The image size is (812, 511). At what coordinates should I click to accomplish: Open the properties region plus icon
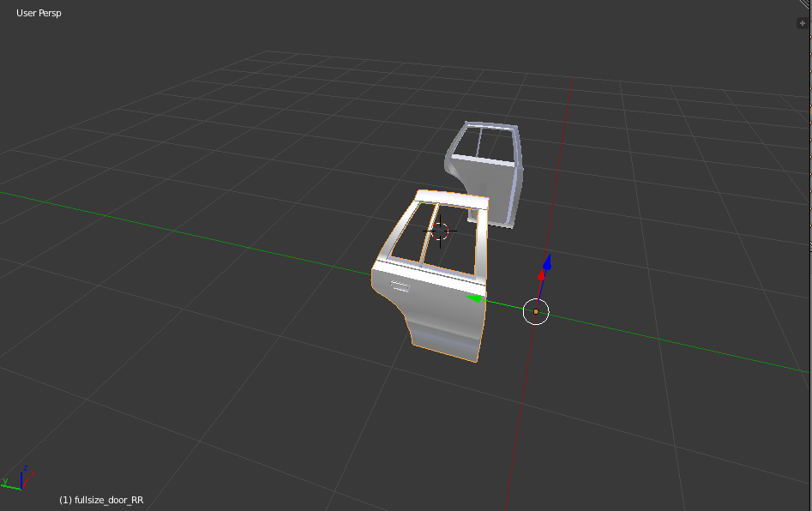[x=803, y=23]
